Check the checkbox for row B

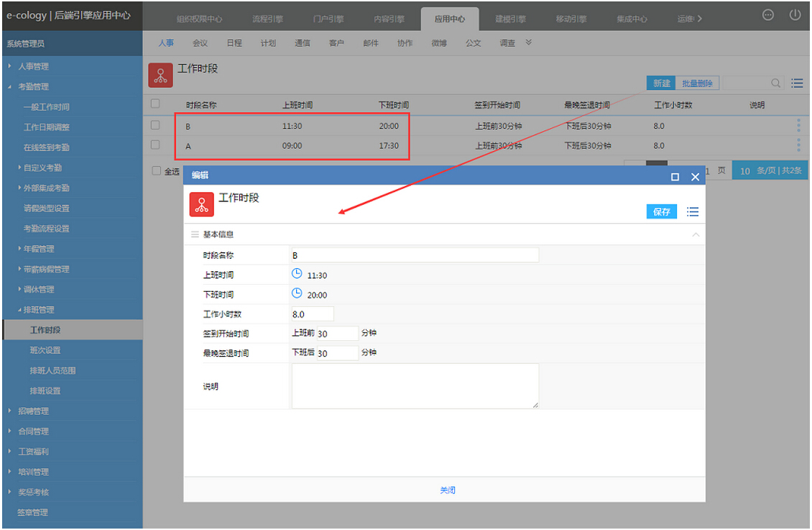tap(155, 125)
